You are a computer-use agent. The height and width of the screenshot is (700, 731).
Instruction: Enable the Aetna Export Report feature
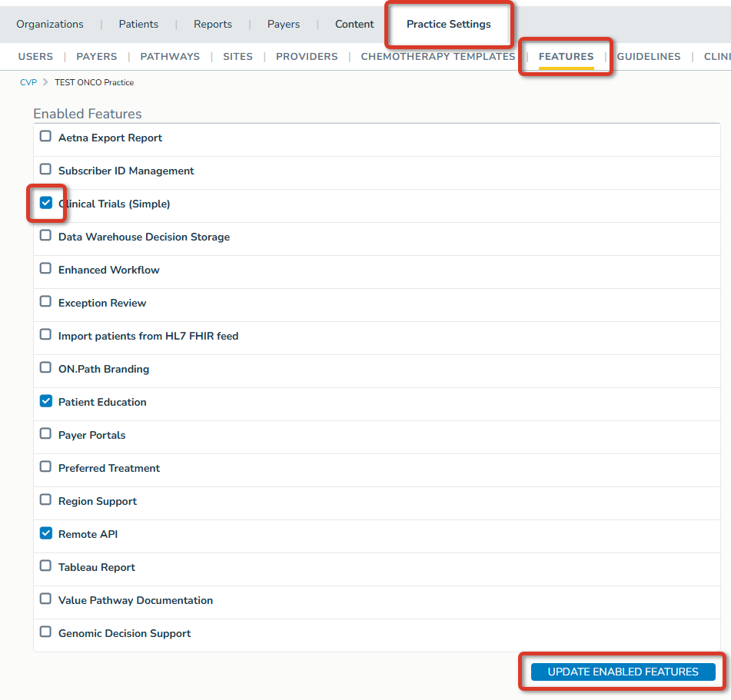(45, 136)
